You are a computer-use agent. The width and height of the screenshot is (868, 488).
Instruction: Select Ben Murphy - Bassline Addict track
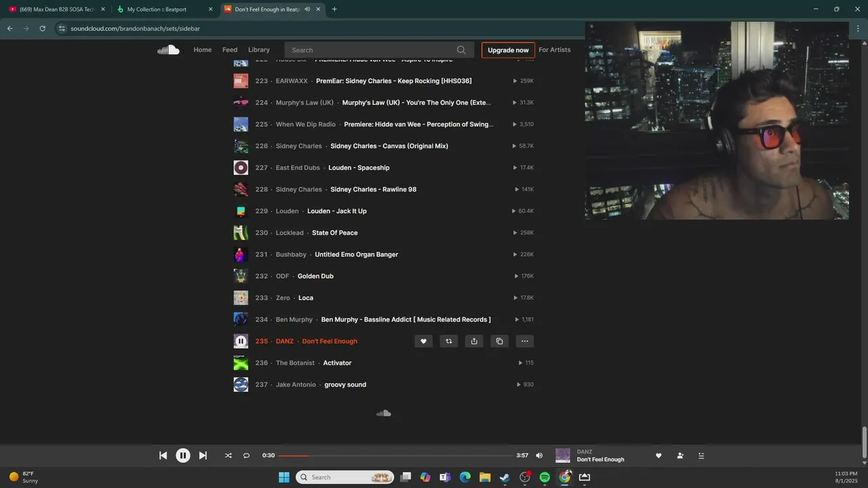click(x=406, y=319)
